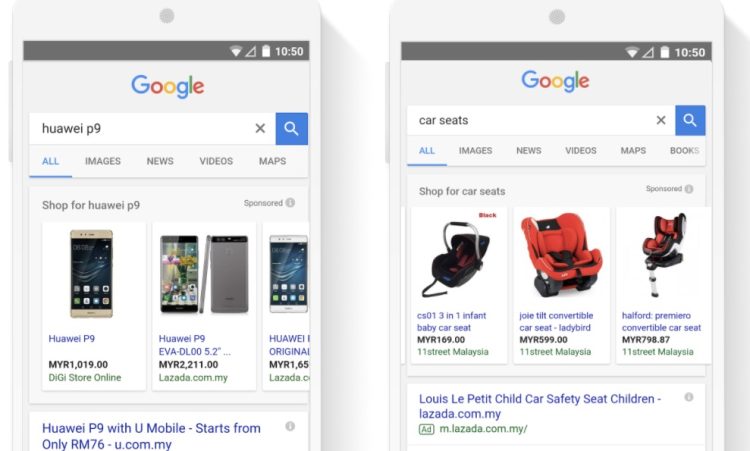This screenshot has height=451, width=750.
Task: Tap the Google logo above car seats search
Action: (555, 81)
